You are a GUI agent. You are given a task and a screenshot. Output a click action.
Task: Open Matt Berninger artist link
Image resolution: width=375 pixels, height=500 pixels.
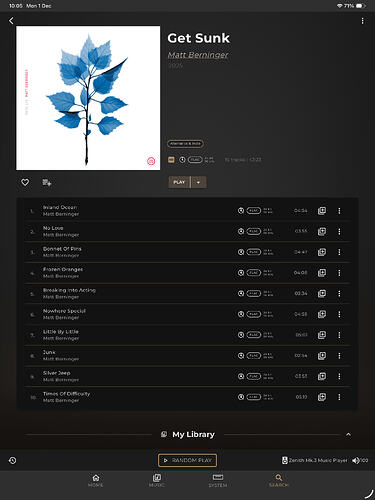tap(198, 55)
